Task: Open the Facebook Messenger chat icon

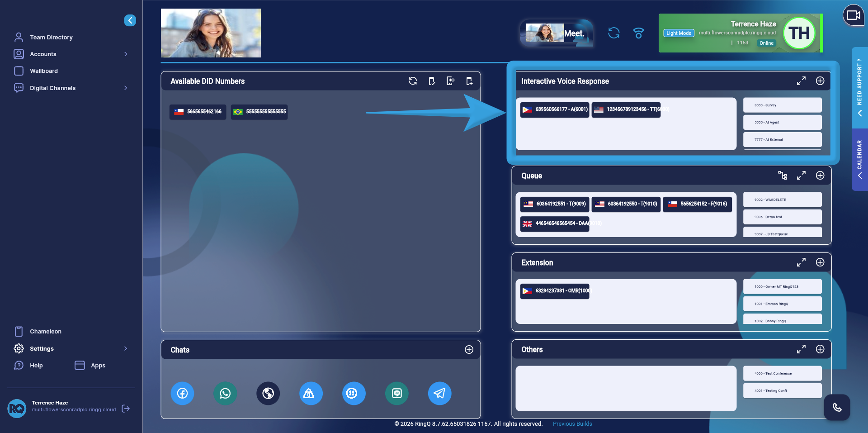Action: coord(182,393)
